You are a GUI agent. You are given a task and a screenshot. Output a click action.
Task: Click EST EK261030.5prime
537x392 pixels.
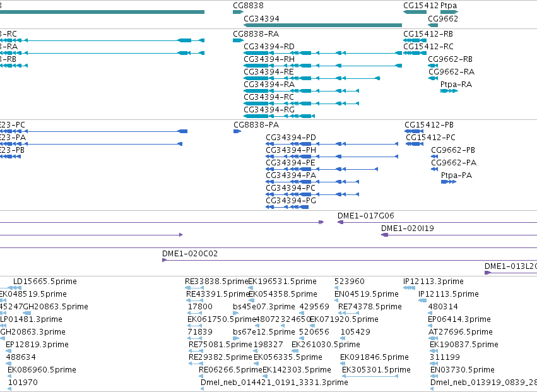click(326, 345)
